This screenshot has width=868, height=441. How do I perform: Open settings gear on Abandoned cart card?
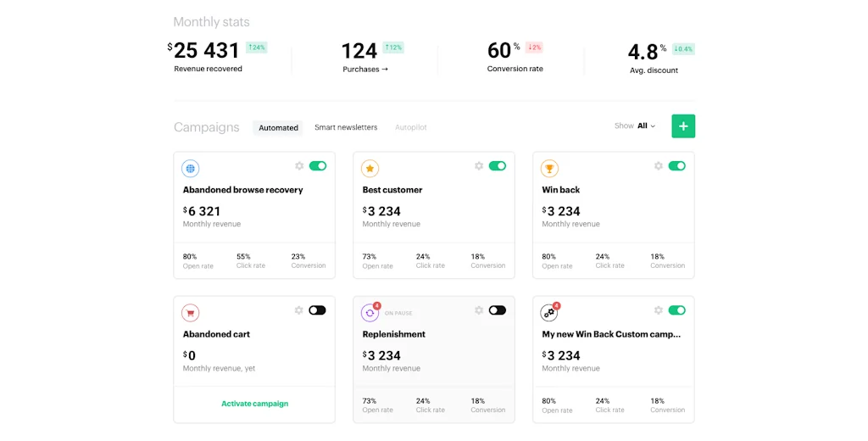pos(299,310)
